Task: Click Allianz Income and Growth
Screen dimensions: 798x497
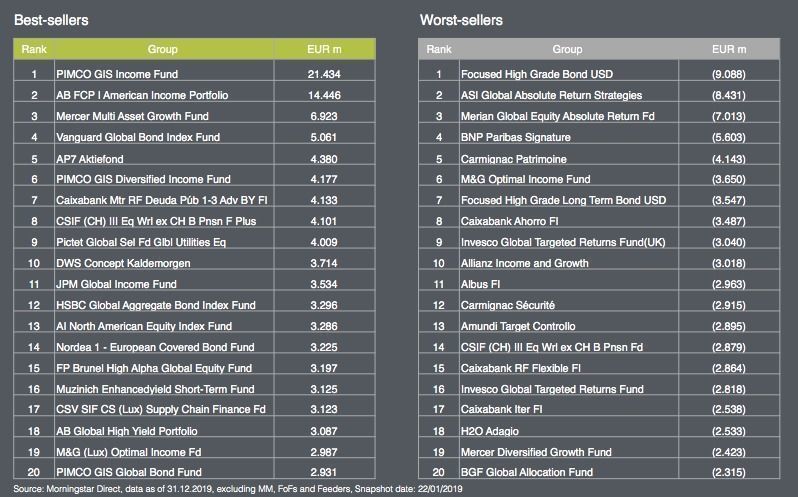Action: 524,263
